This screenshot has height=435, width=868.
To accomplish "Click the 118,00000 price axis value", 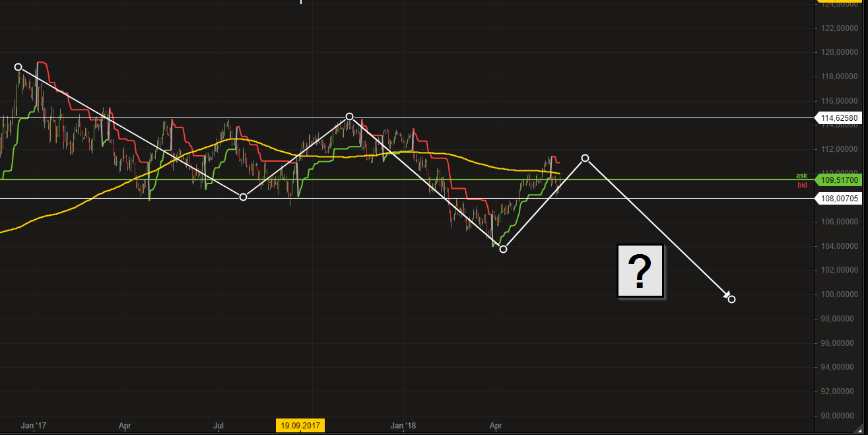I will click(x=840, y=77).
